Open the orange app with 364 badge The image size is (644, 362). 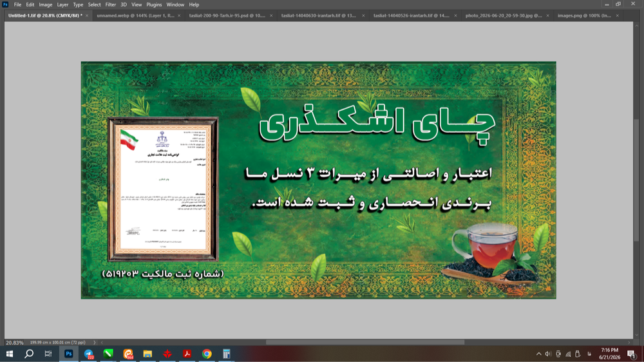[x=128, y=354]
